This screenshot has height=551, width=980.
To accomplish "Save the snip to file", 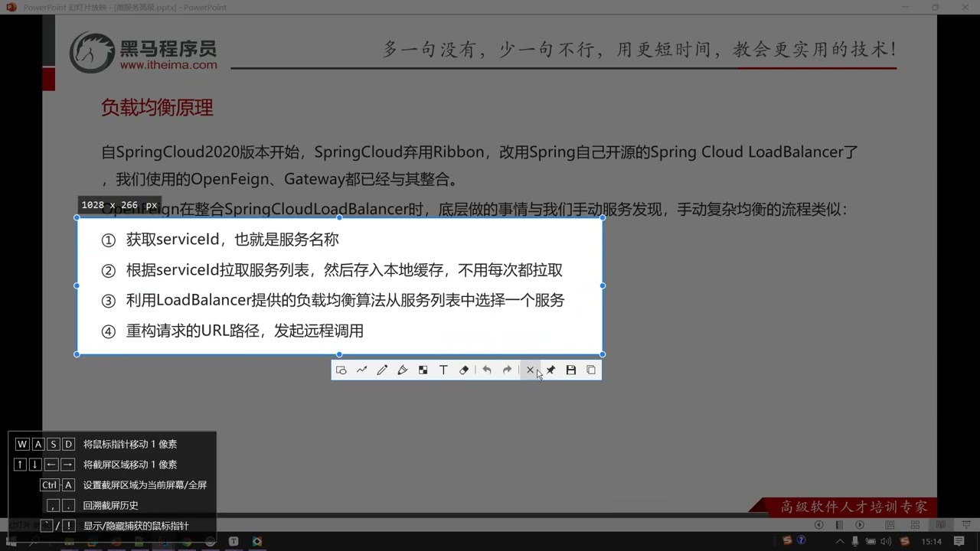I will (x=570, y=370).
